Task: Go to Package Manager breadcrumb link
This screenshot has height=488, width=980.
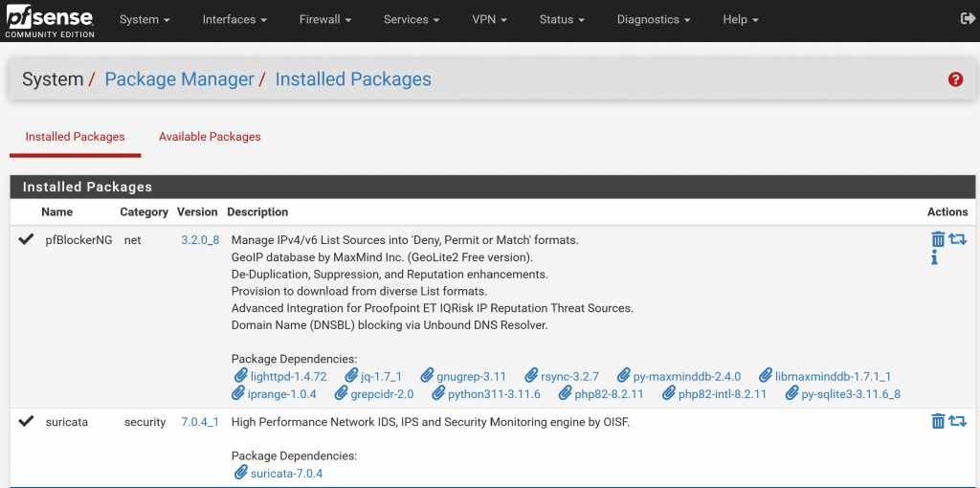Action: tap(179, 79)
